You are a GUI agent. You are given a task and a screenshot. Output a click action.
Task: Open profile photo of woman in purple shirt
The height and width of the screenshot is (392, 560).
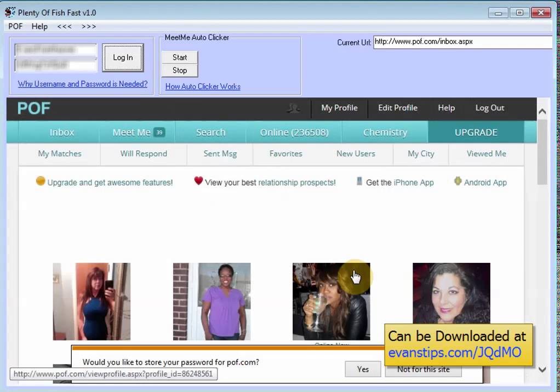[x=212, y=302]
